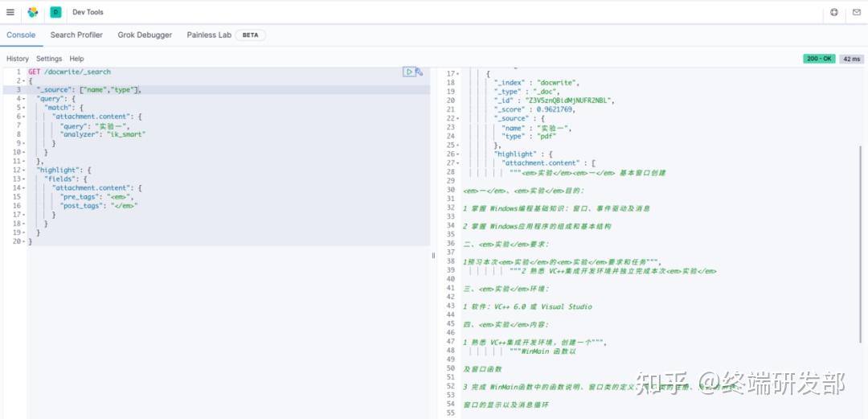Collapse the "fields" block at line 13
Screen dimensions: 868x419
coord(23,179)
